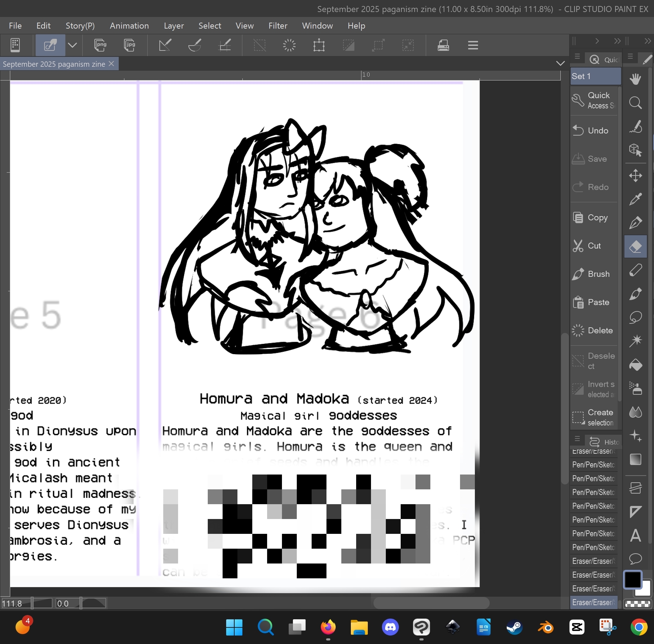654x644 pixels.
Task: Open the Filter menu
Action: [278, 26]
